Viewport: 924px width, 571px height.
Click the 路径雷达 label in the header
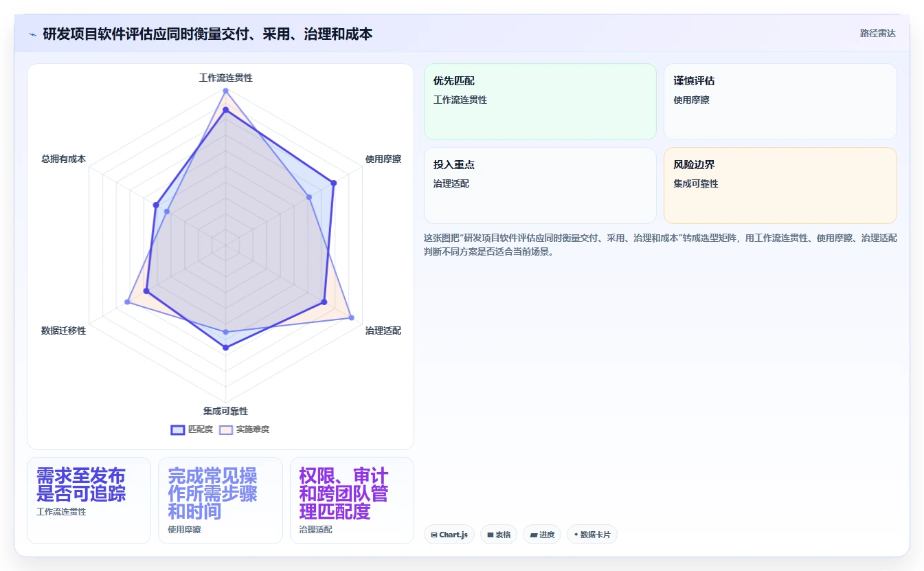(x=877, y=33)
